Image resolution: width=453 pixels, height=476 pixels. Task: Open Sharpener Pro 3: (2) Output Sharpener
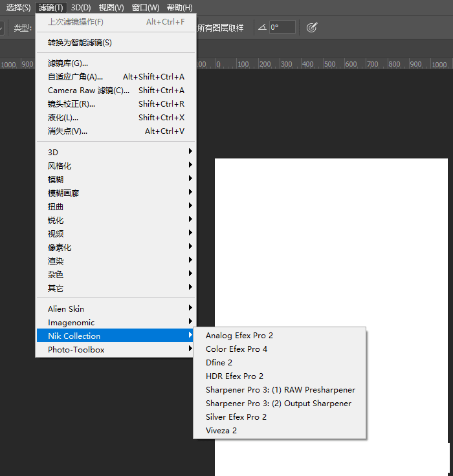coord(280,403)
